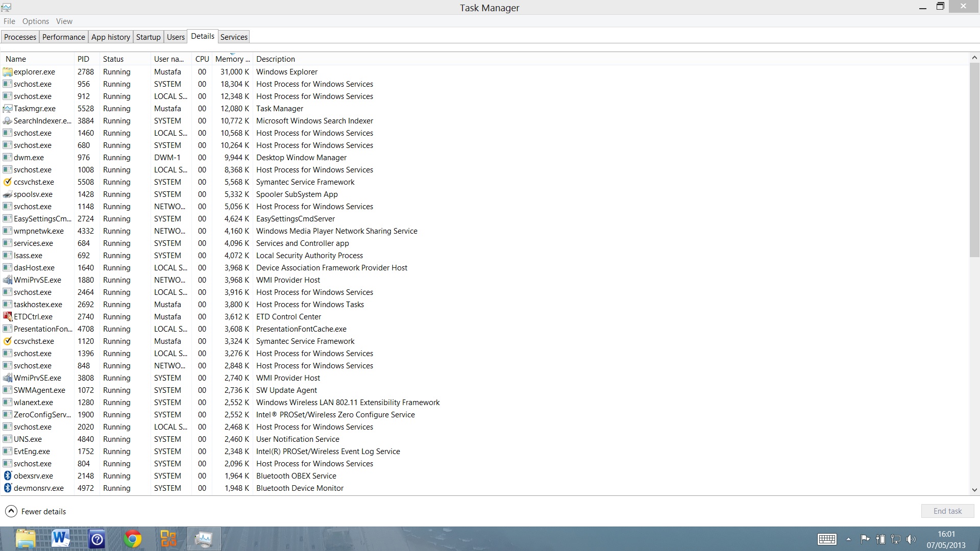Click the network tray icon
This screenshot has width=980, height=551.
[x=896, y=539]
